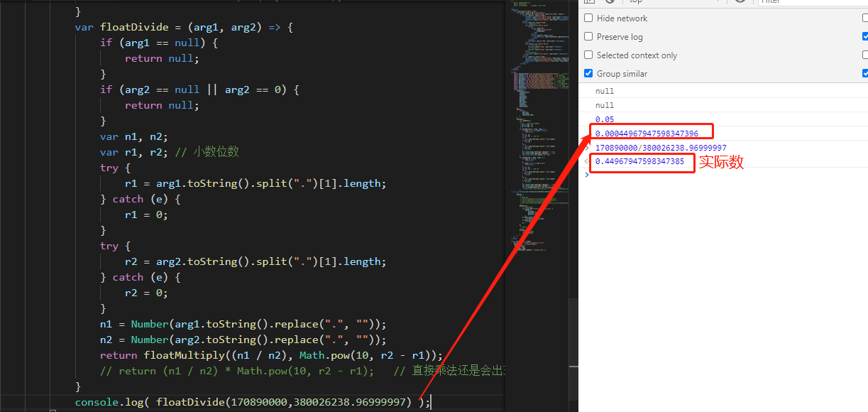Click the r1 = 0; line
The width and height of the screenshot is (868, 412).
click(146, 215)
